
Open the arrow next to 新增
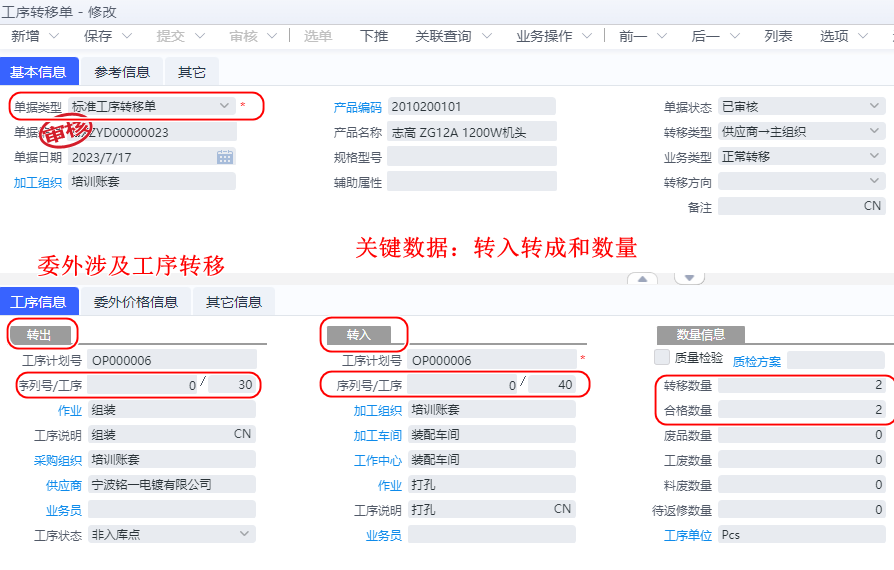tap(57, 36)
